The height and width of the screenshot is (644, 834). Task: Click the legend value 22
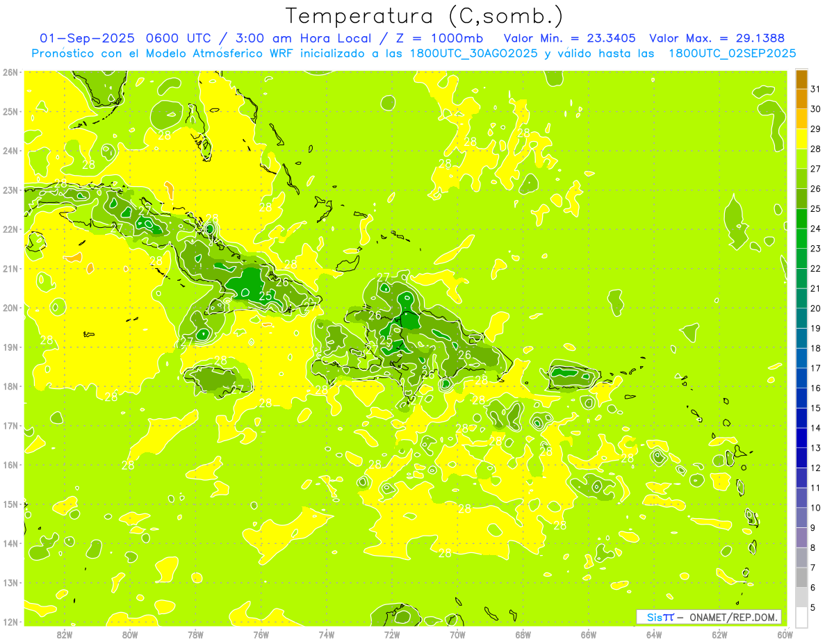(x=815, y=269)
